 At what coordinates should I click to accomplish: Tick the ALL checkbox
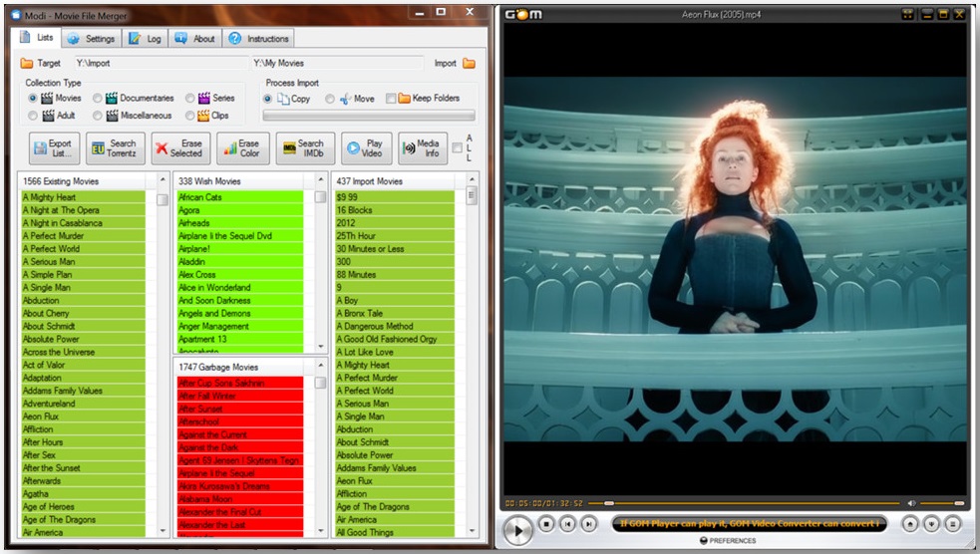click(457, 149)
